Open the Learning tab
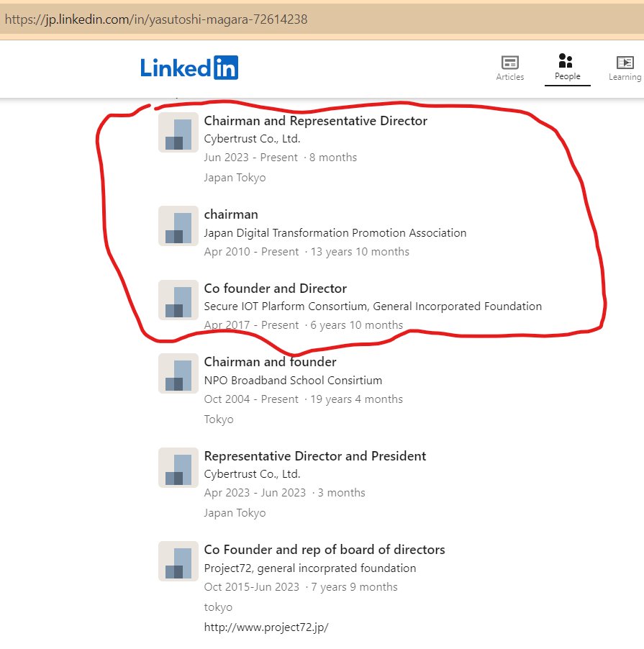 (x=625, y=68)
